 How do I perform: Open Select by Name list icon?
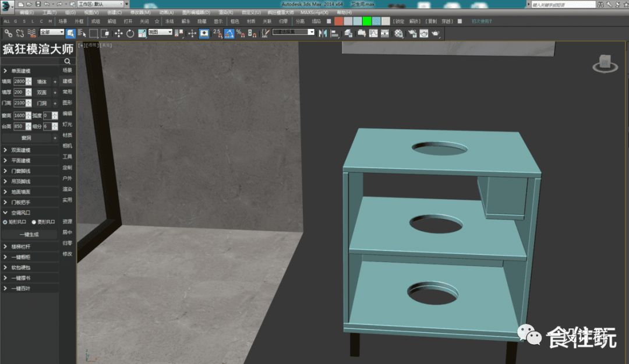click(x=82, y=33)
